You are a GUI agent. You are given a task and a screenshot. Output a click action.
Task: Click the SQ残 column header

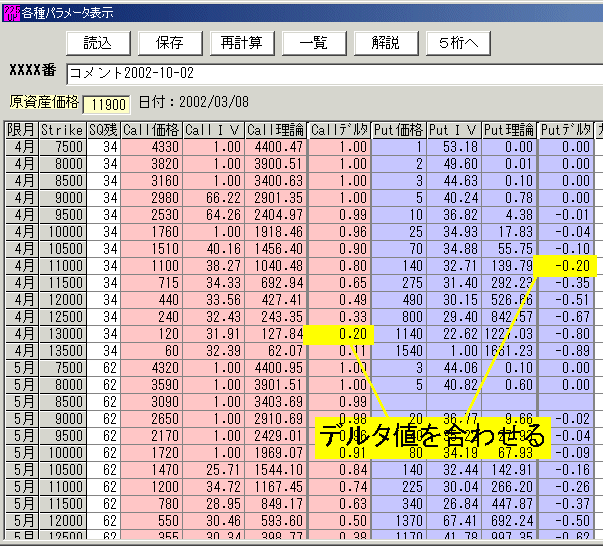[x=103, y=130]
